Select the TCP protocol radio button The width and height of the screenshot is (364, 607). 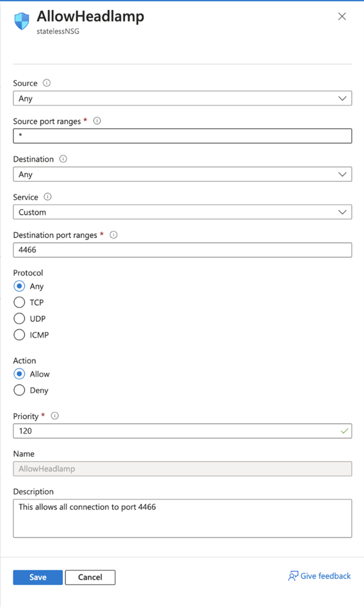[19, 302]
